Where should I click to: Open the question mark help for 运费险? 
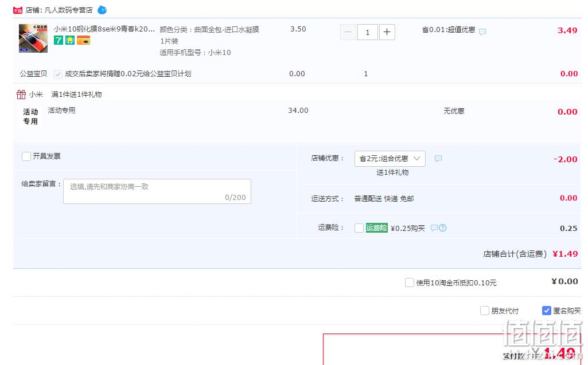pyautogui.click(x=442, y=228)
